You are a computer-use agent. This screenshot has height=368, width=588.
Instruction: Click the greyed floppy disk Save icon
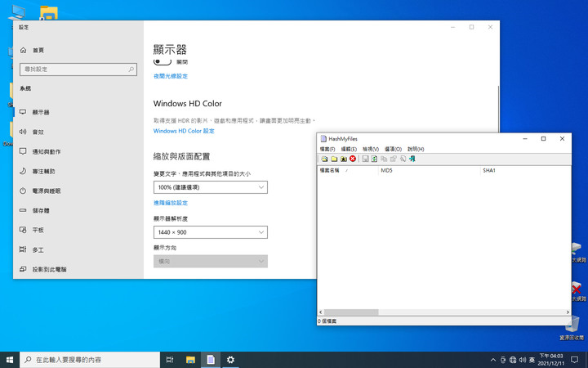click(365, 159)
